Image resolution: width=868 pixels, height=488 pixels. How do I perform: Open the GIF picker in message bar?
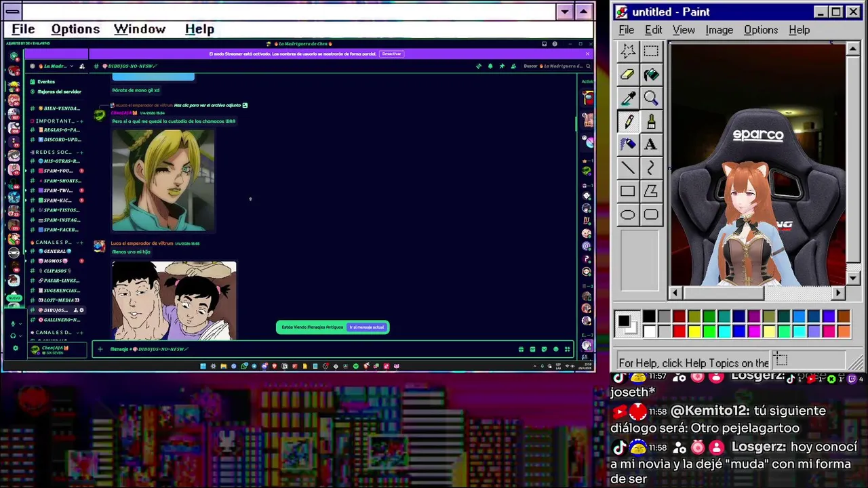point(532,349)
